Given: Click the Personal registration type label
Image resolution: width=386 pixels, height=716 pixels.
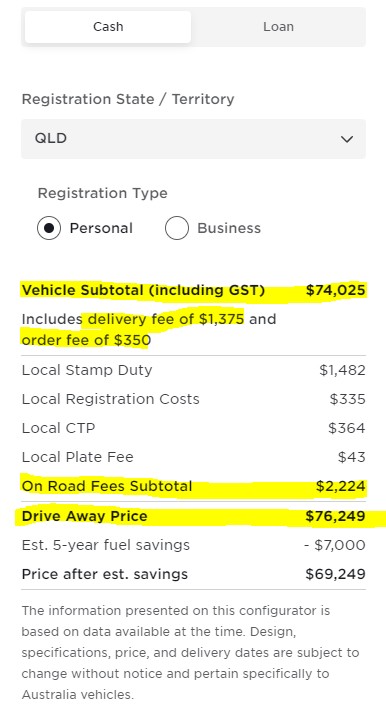Looking at the screenshot, I should (101, 228).
